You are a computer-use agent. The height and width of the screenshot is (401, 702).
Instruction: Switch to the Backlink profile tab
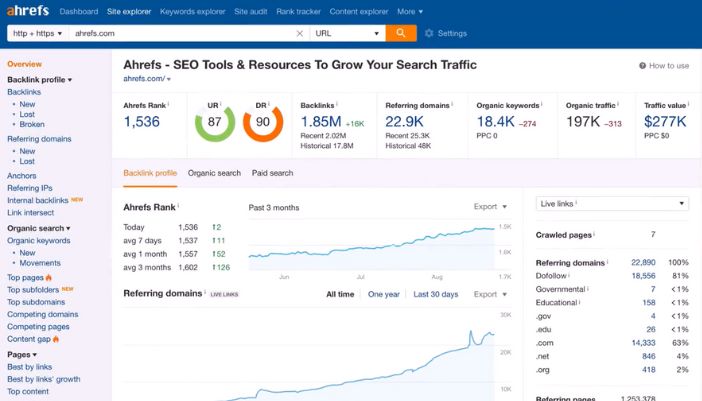(150, 173)
